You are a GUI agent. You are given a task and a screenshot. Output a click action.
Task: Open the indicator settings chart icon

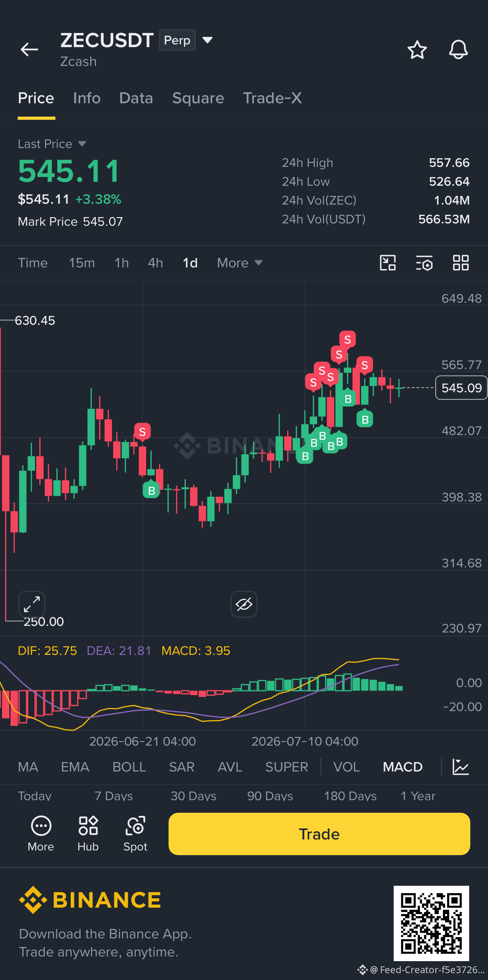click(460, 767)
